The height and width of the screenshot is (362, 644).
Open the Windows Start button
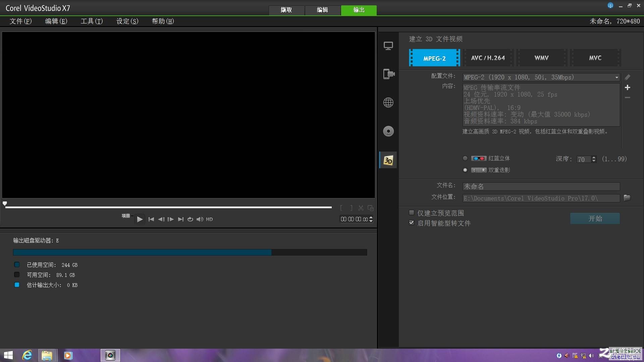click(8, 355)
